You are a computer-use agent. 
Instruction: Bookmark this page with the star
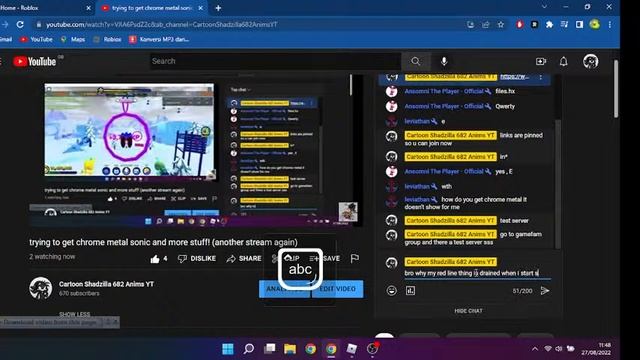click(x=501, y=25)
